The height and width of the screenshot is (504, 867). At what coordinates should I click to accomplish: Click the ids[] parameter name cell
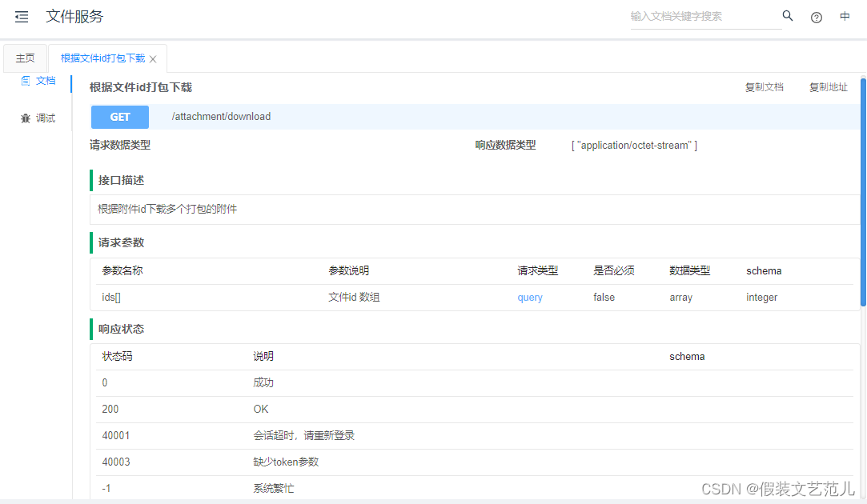coord(111,298)
